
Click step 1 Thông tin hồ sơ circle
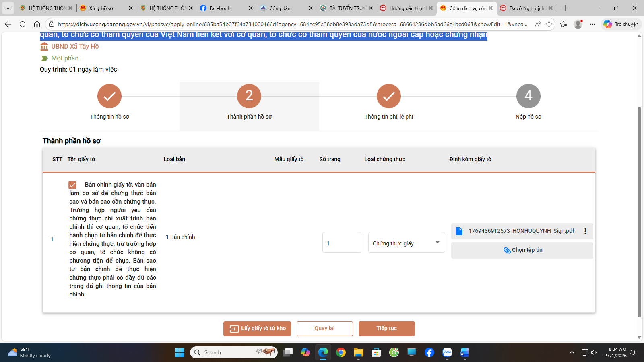tap(109, 96)
